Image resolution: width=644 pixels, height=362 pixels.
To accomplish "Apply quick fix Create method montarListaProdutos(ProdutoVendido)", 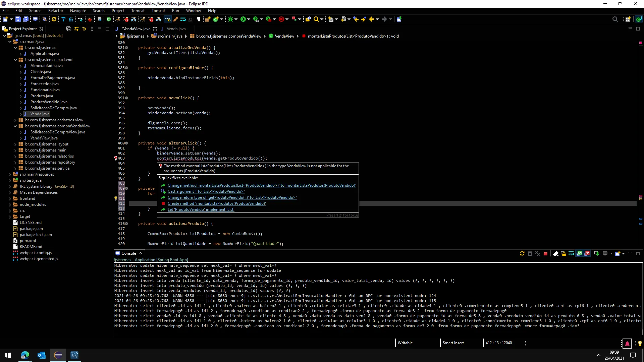I will (216, 203).
